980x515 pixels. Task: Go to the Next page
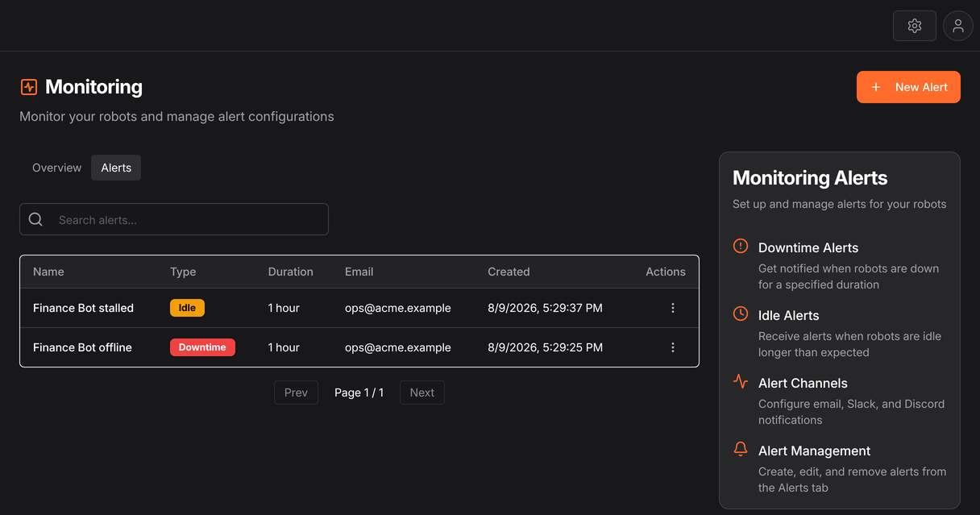(421, 392)
